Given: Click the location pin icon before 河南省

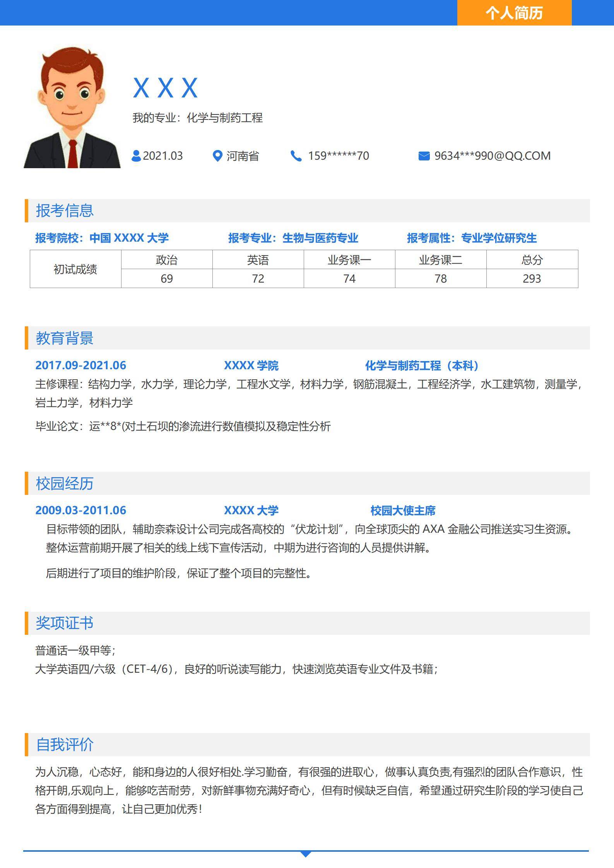Looking at the screenshot, I should point(217,156).
